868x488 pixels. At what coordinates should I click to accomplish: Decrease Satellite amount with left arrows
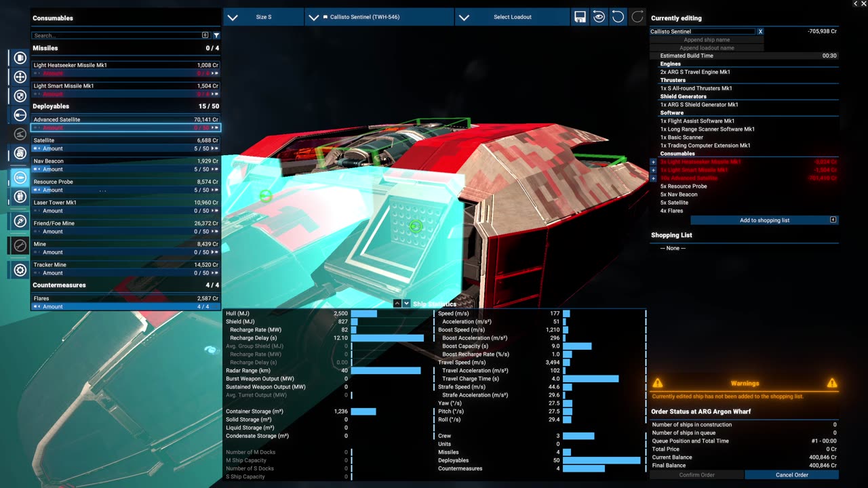click(37, 148)
